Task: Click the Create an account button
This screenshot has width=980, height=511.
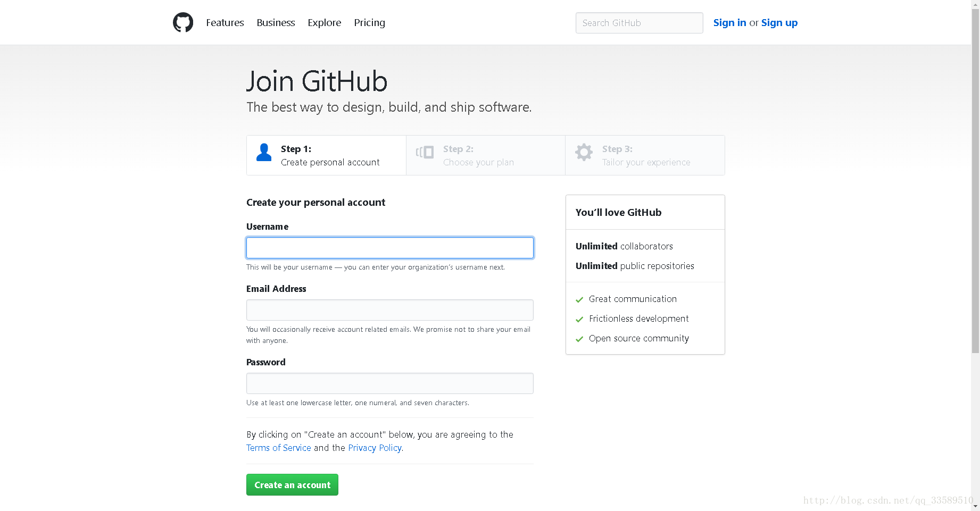Action: [292, 484]
